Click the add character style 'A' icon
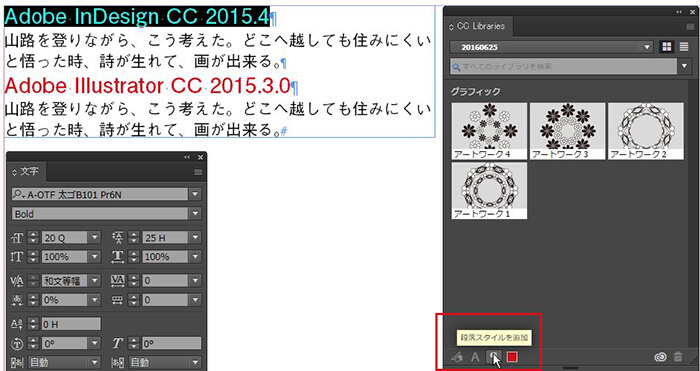The height and width of the screenshot is (371, 700). [475, 357]
